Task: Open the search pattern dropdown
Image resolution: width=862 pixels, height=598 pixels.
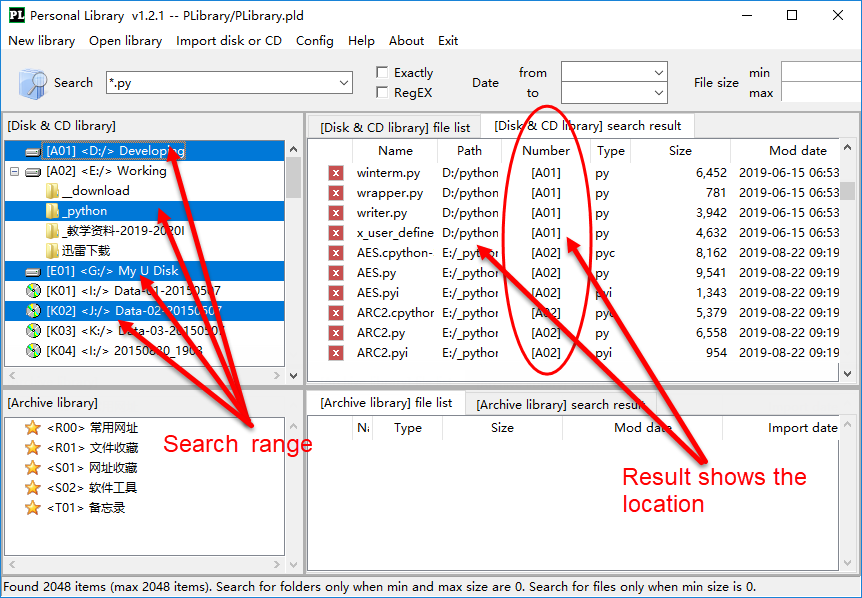Action: [x=344, y=83]
